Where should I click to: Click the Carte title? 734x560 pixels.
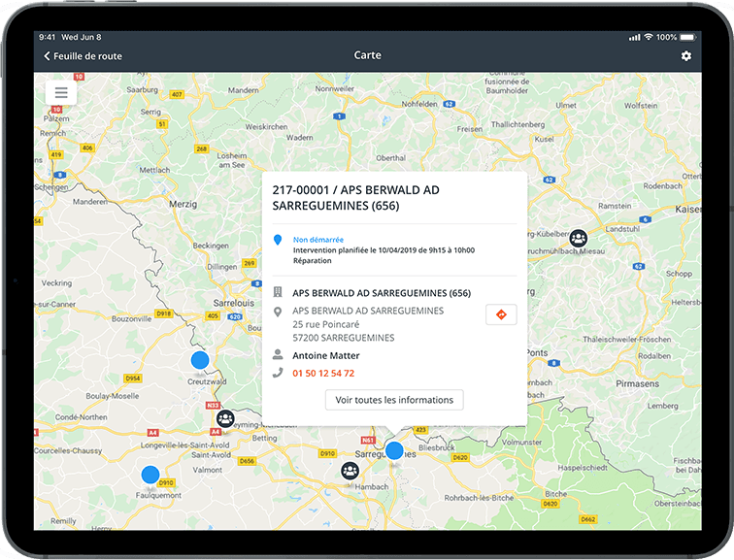pos(367,55)
